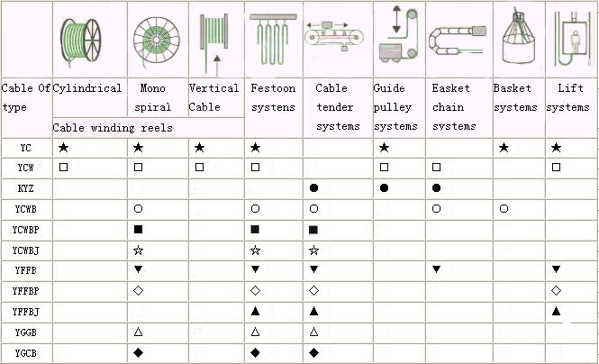Select the hollow circle in YCWB Basket systems

(x=504, y=208)
